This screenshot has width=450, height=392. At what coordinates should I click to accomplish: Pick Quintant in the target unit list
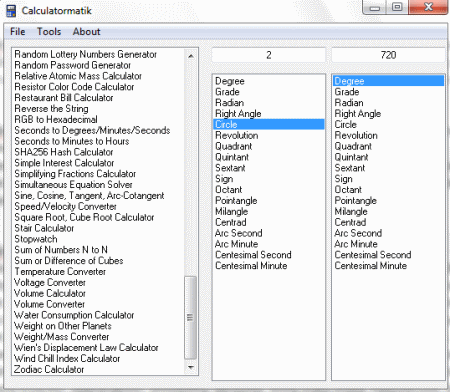pyautogui.click(x=352, y=157)
